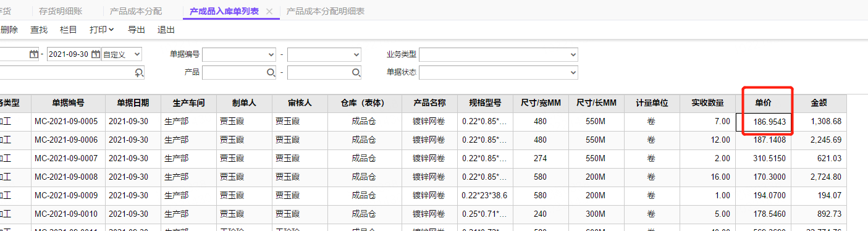Close the 产成品入库单列表 tab
868x231 pixels.
(269, 12)
